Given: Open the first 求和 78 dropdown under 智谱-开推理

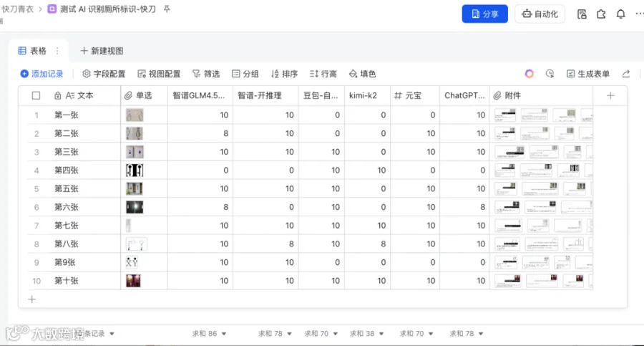Looking at the screenshot, I should point(275,334).
